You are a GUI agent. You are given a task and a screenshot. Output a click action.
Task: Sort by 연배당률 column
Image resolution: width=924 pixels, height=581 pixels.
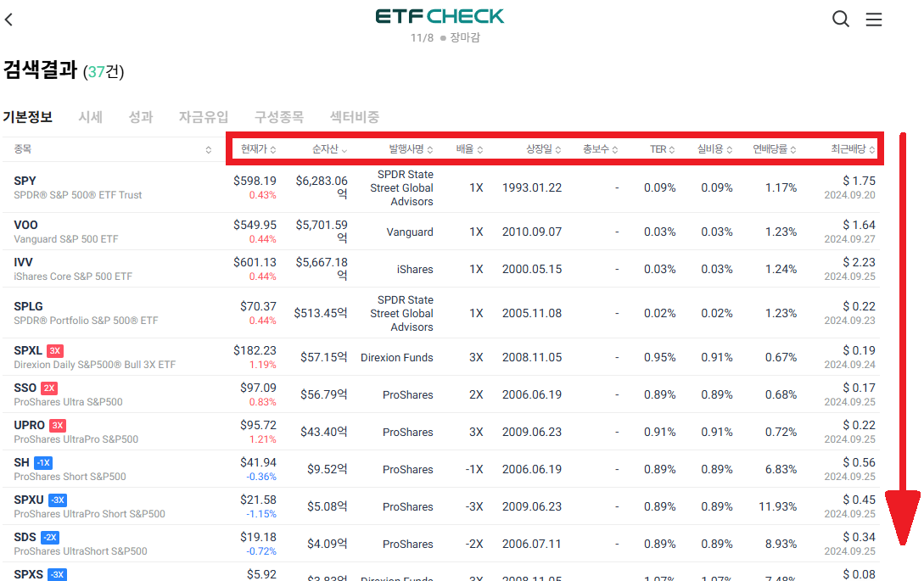(775, 149)
